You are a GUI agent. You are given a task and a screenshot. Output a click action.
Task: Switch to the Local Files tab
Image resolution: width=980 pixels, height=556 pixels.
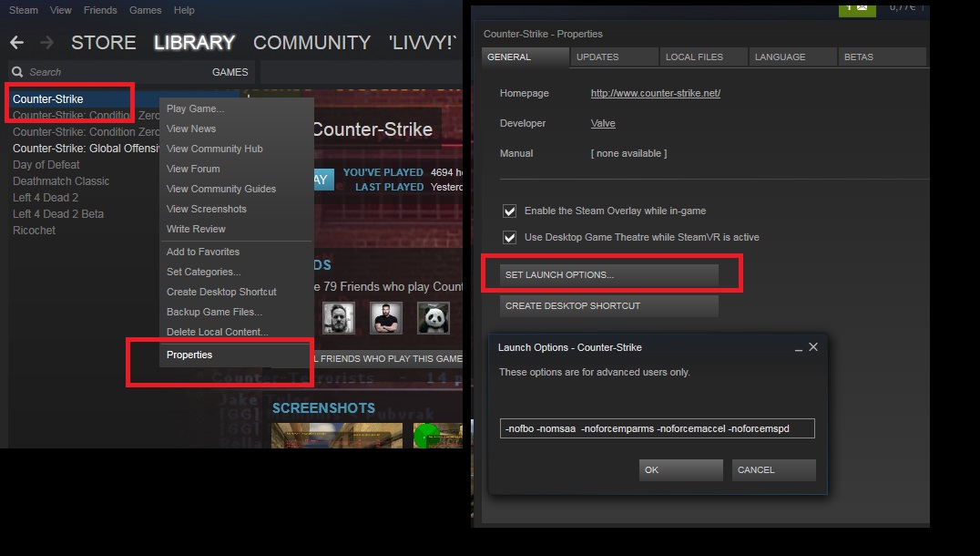(x=694, y=57)
